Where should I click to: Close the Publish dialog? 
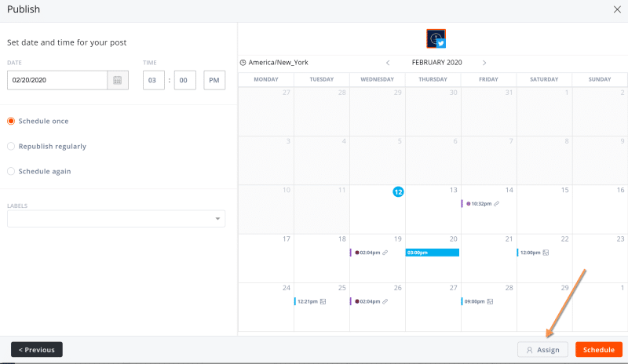coord(617,9)
